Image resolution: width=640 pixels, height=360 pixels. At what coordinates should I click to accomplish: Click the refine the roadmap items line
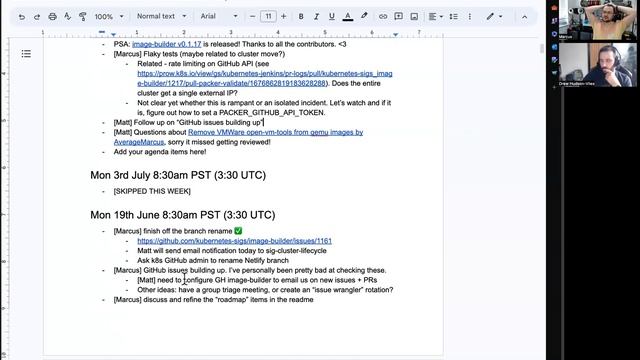coord(213,300)
